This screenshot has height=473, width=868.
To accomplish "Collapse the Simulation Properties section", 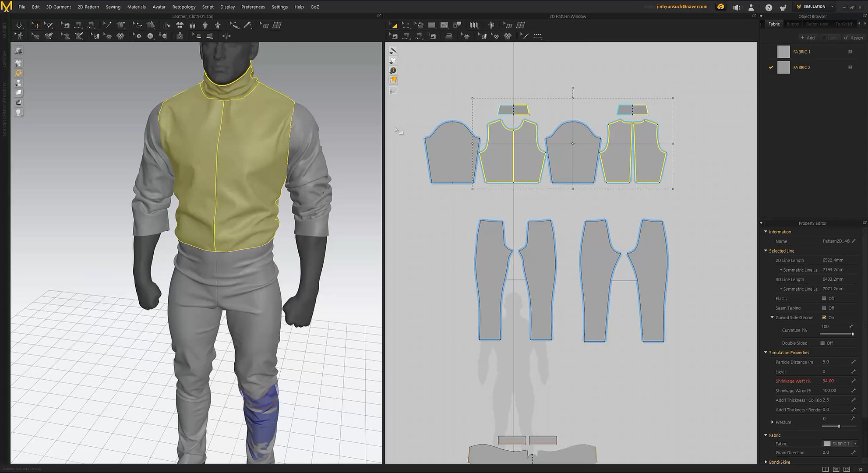I will [x=766, y=353].
